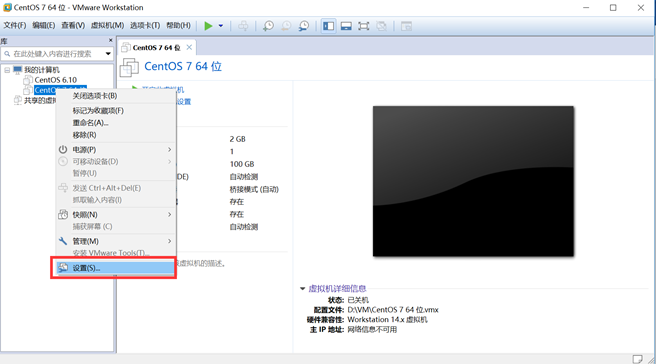This screenshot has height=364, width=656.
Task: Click the green power on play icon
Action: click(x=208, y=26)
